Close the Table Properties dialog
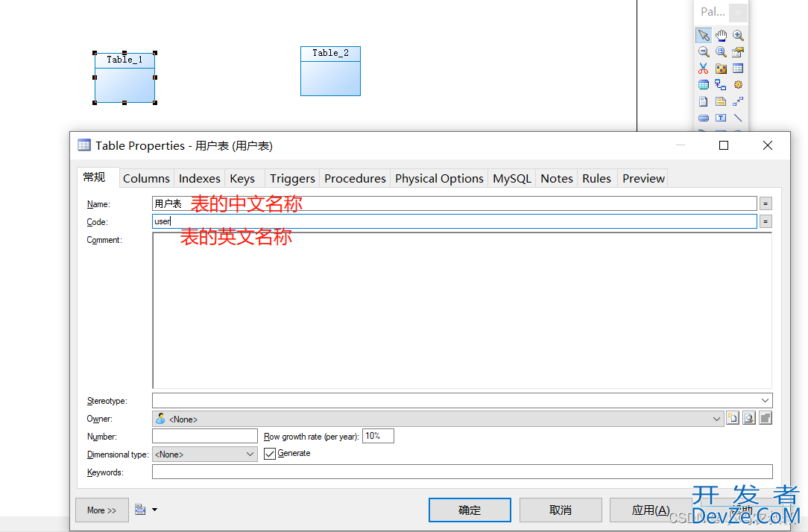 coord(767,146)
